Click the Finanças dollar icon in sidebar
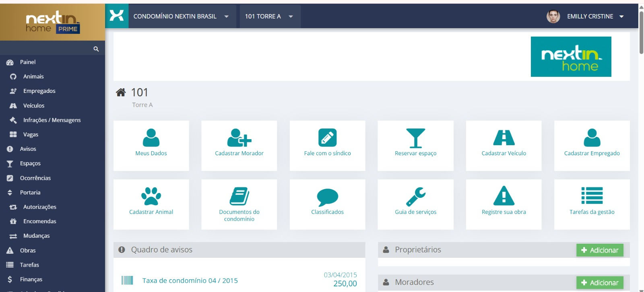 (x=10, y=279)
